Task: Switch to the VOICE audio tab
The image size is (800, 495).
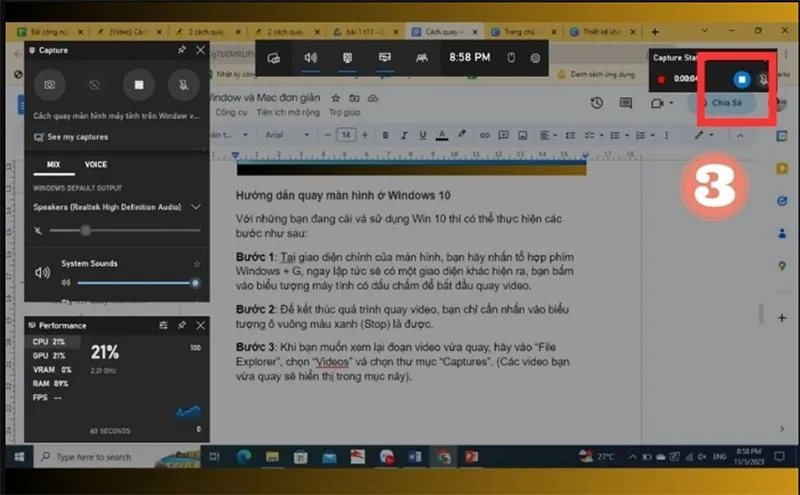Action: (96, 164)
